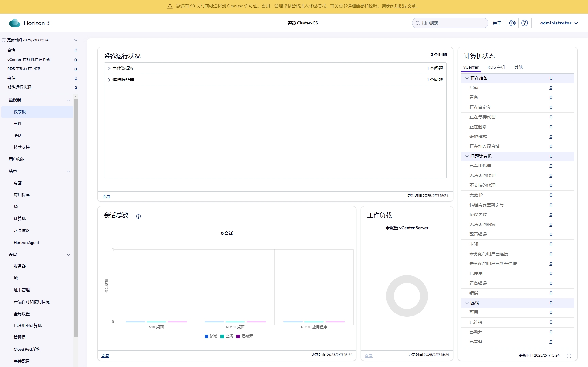
Task: Click 查看 link under 系统运行状况
Action: pyautogui.click(x=106, y=197)
